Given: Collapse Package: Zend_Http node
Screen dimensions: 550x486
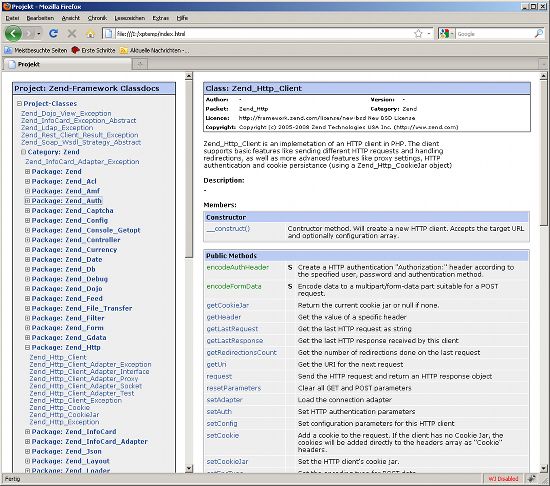Looking at the screenshot, I should point(27,347).
